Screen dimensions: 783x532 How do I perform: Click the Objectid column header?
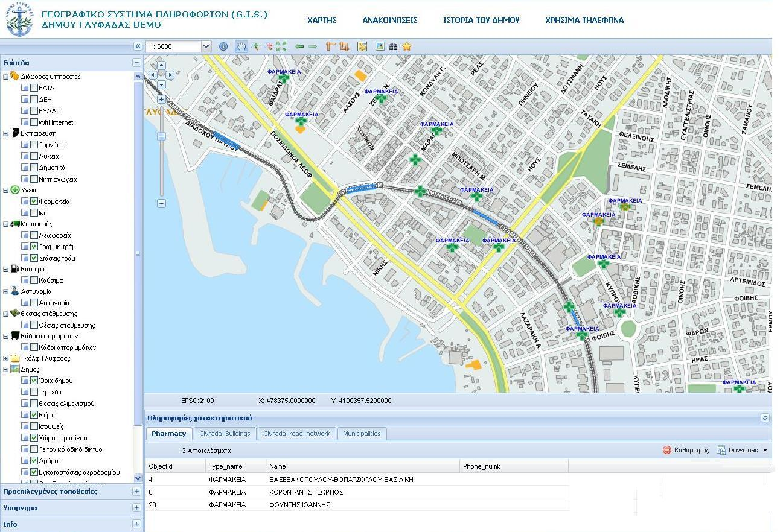click(x=175, y=466)
